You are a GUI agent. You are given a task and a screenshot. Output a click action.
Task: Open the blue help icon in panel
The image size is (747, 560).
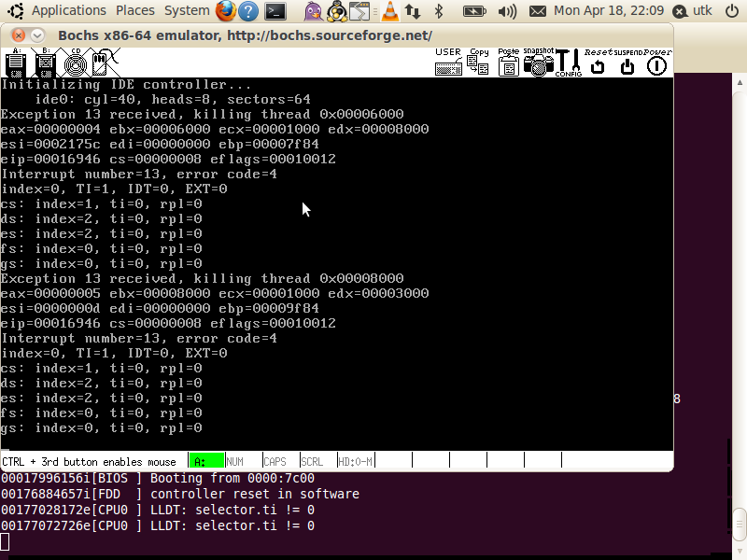point(248,11)
